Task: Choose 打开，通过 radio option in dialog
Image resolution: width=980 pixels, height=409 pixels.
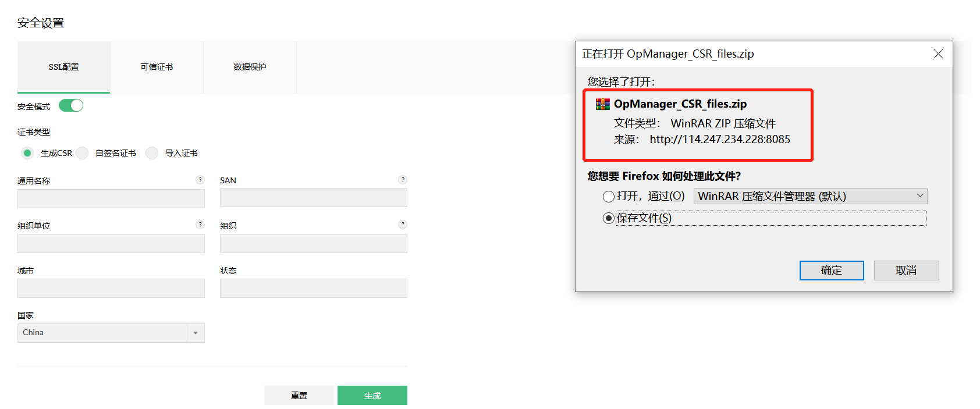Action: click(609, 197)
